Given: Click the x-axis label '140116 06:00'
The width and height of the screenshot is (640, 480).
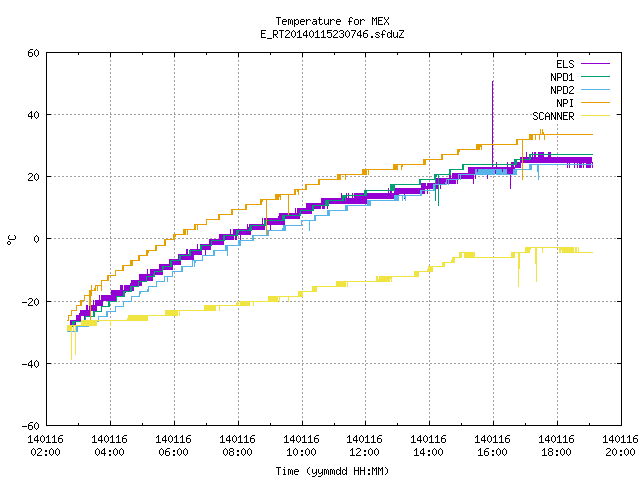Looking at the screenshot, I should coord(173,446).
